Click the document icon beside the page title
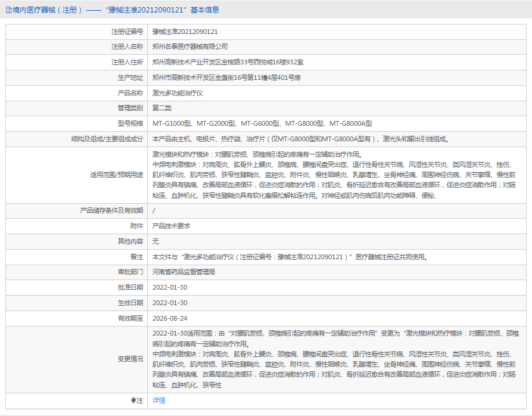 (x=9, y=10)
